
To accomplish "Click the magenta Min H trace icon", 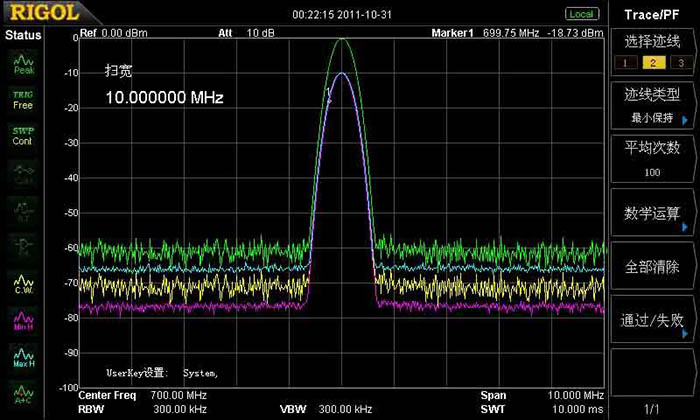I will point(23,320).
